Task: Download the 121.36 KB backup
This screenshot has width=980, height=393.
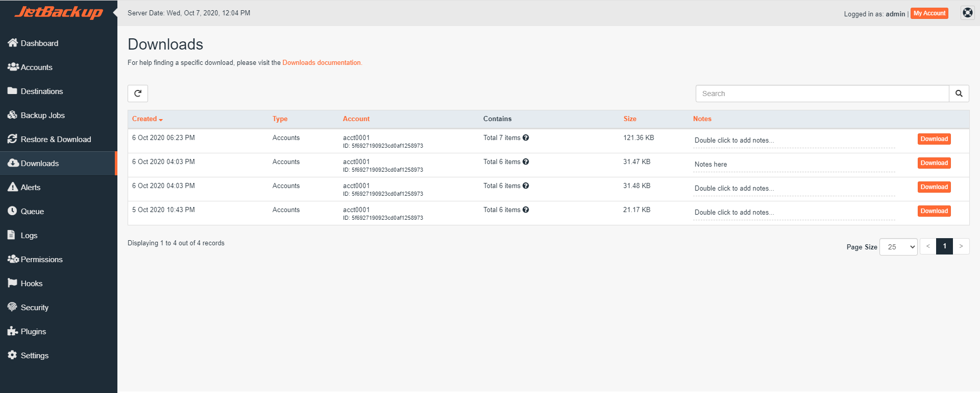Action: pyautogui.click(x=934, y=139)
